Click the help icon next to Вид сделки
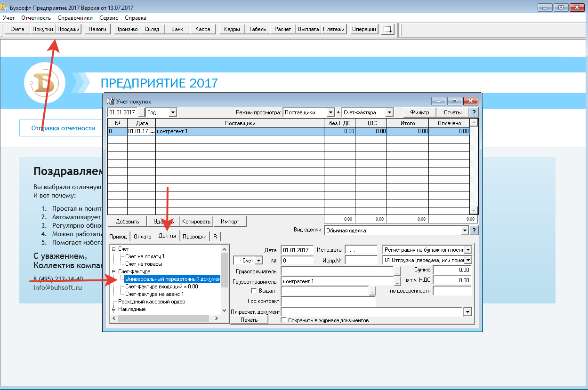This screenshot has height=390, width=588. (475, 231)
